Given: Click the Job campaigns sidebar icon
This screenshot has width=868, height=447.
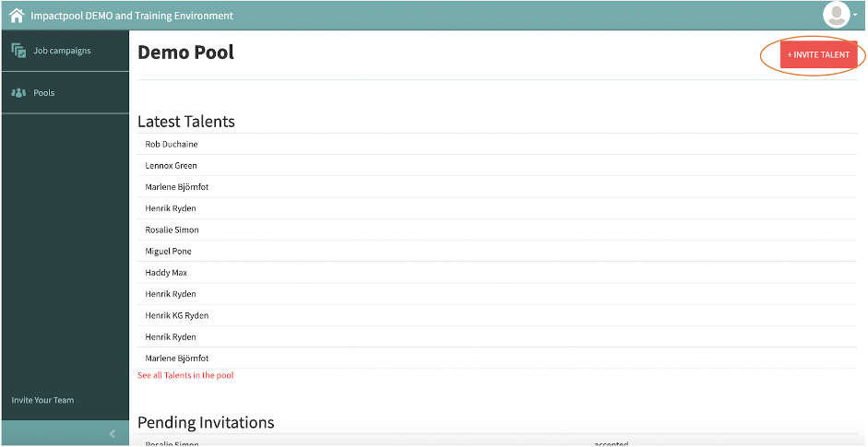Looking at the screenshot, I should tap(18, 51).
